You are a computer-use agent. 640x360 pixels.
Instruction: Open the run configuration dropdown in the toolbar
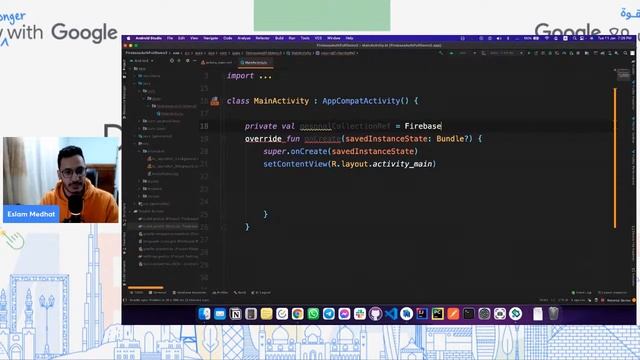click(x=463, y=53)
